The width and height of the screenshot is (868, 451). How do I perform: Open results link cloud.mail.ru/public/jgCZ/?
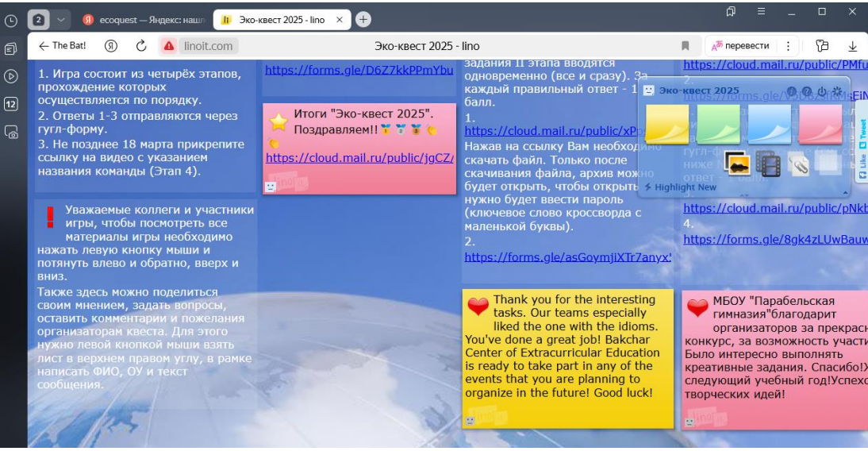coord(359,158)
